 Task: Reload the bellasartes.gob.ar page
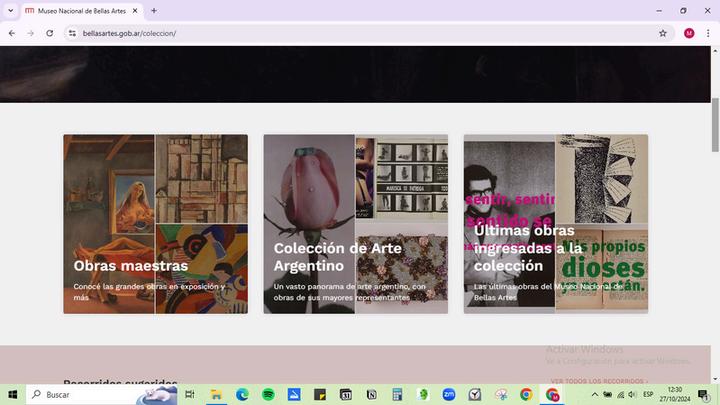[50, 33]
